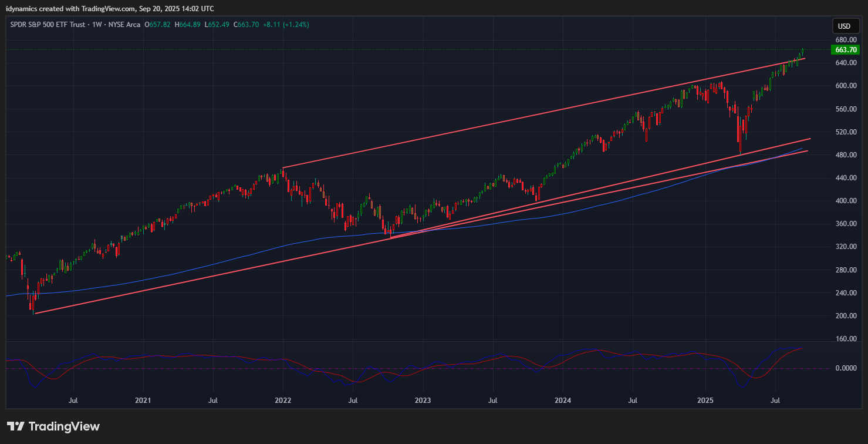Select the latest weekly candle at top right
868x444 pixels.
pyautogui.click(x=802, y=52)
